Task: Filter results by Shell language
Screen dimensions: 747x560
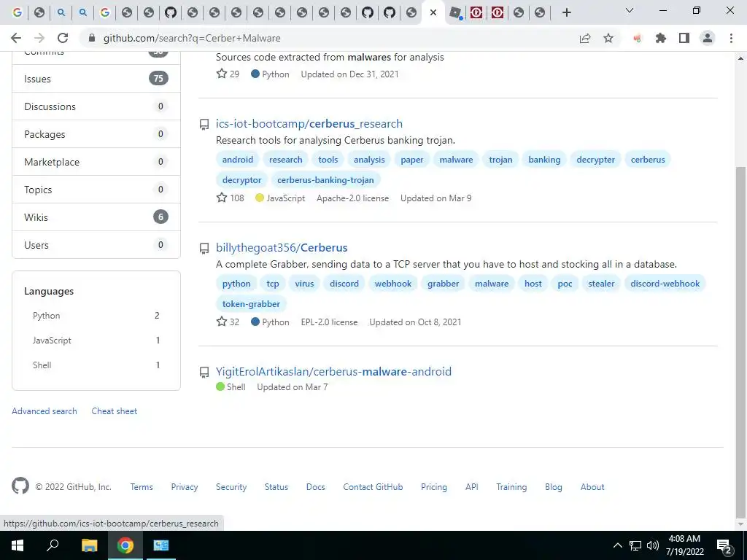Action: click(x=96, y=365)
